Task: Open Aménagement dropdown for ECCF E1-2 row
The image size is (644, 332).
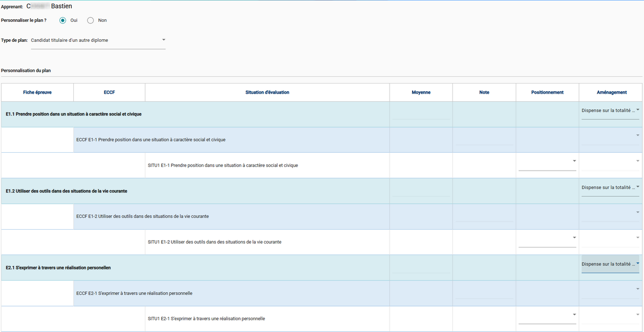Action: click(610, 213)
